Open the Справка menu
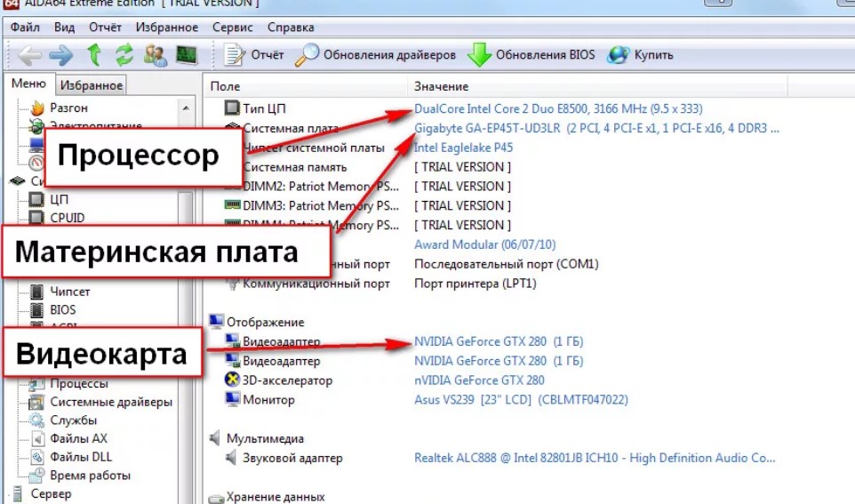855x504 pixels. tap(291, 28)
